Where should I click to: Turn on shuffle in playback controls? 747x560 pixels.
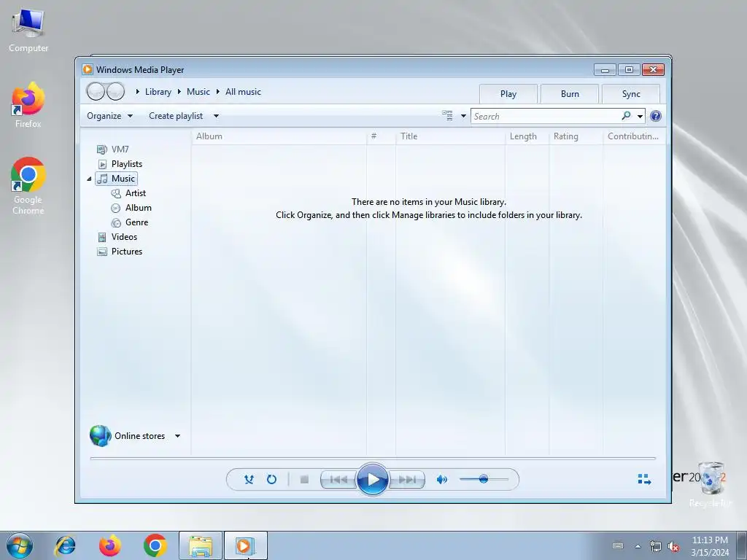click(249, 479)
